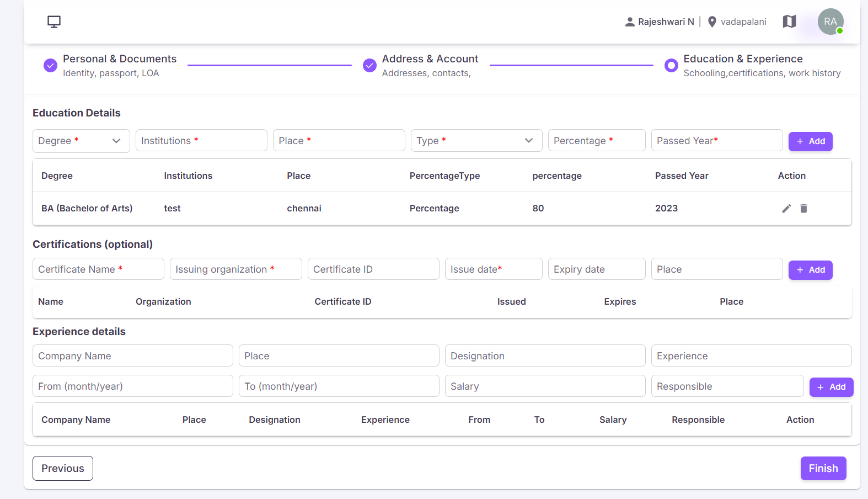
Task: Focus the Responsible input field
Action: [x=727, y=386]
